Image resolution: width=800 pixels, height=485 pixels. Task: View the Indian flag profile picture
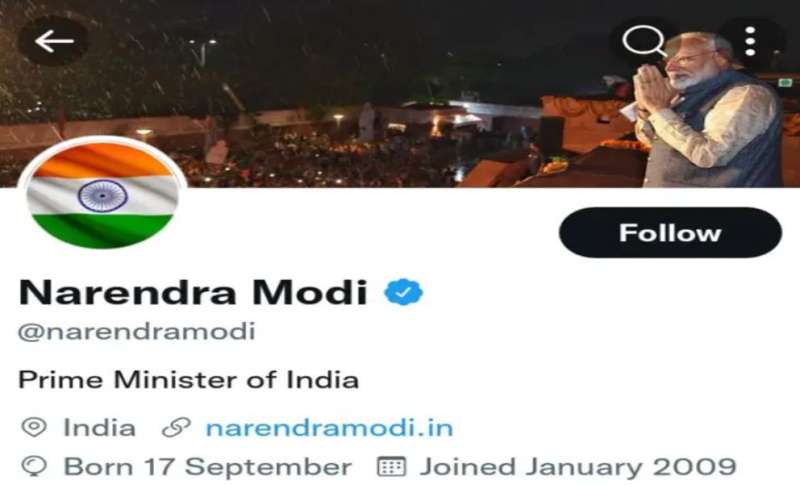pyautogui.click(x=102, y=195)
